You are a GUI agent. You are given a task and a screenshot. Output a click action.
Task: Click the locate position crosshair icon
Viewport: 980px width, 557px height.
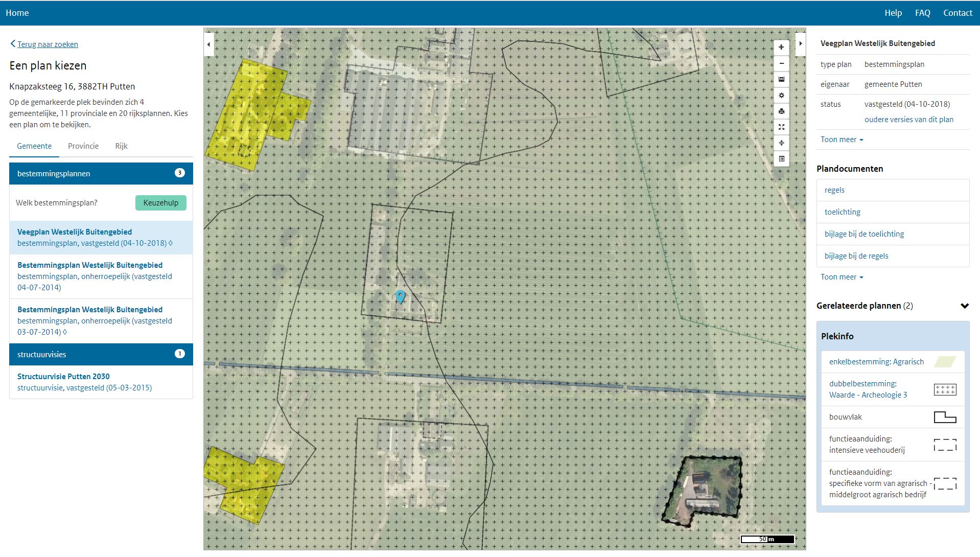[781, 143]
